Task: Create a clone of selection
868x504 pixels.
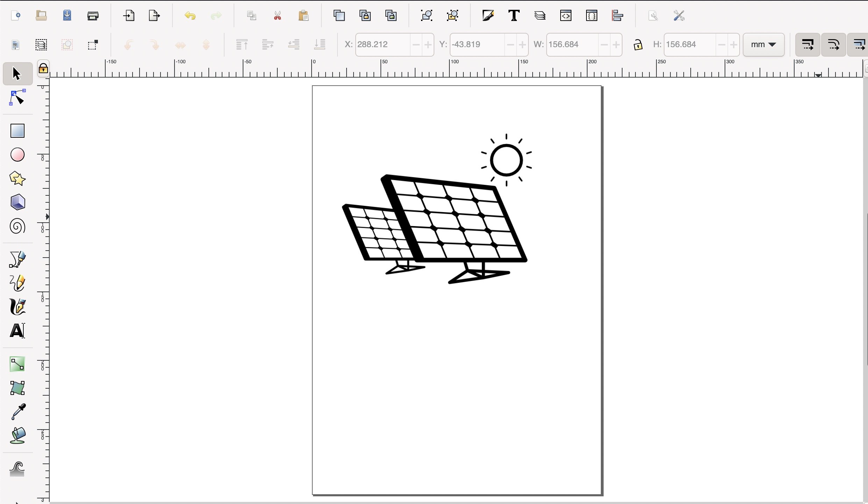Action: (x=365, y=16)
